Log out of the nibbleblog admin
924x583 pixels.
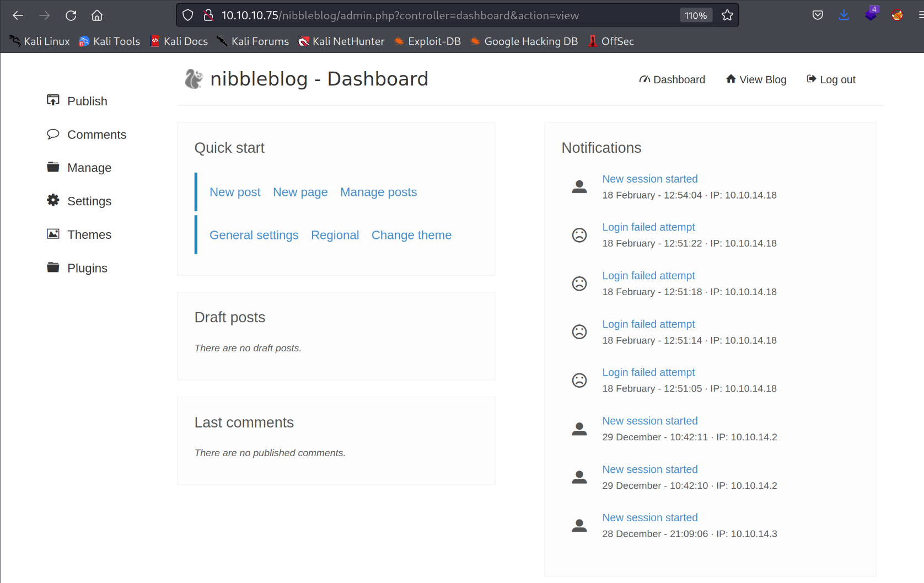[831, 79]
